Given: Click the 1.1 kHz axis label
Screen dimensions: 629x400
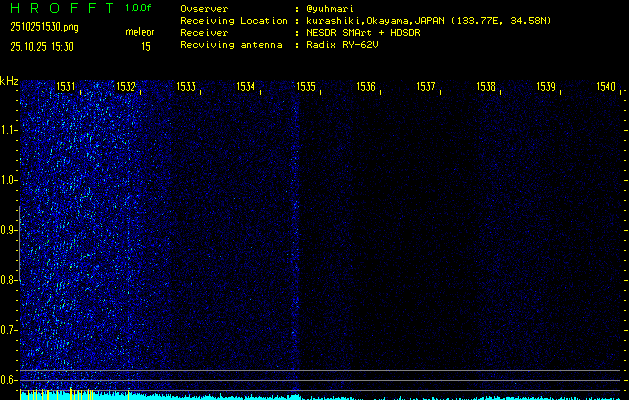Looking at the screenshot, I should (7, 130).
